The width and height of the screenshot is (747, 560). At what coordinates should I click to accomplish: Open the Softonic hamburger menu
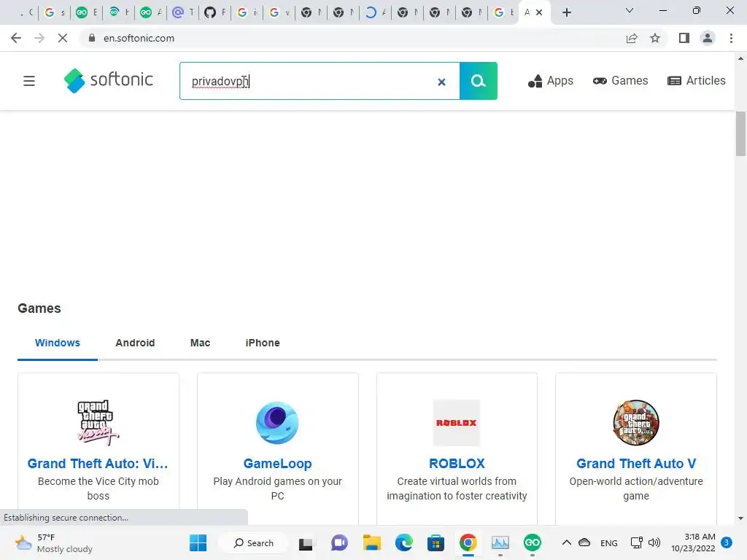pos(29,81)
